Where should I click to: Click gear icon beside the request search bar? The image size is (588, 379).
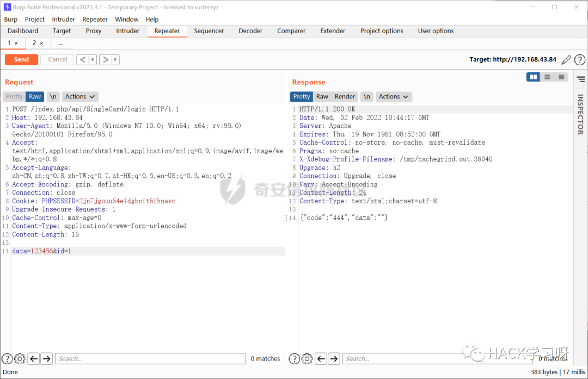pyautogui.click(x=20, y=359)
